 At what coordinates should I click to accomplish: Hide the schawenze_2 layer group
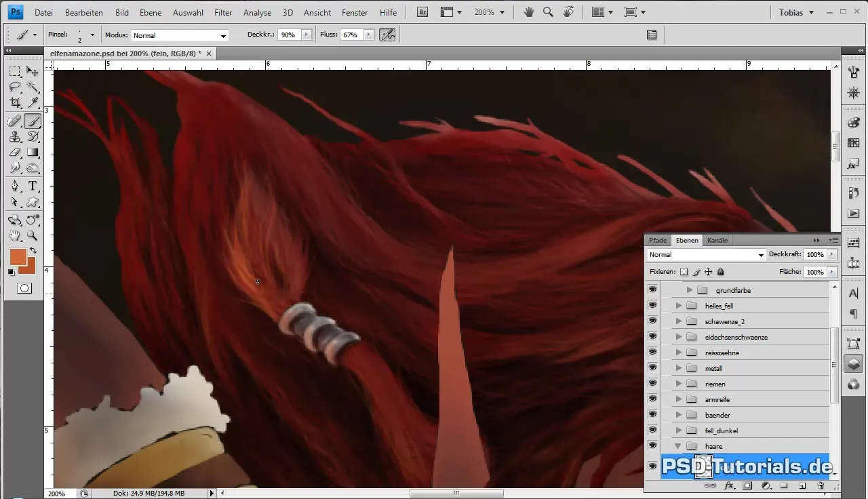pos(652,321)
